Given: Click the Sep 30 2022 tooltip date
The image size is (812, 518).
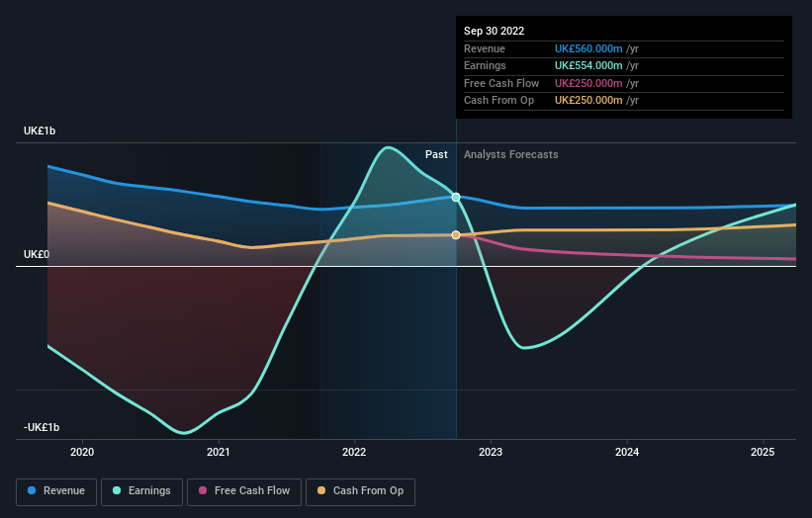Looking at the screenshot, I should coord(495,31).
